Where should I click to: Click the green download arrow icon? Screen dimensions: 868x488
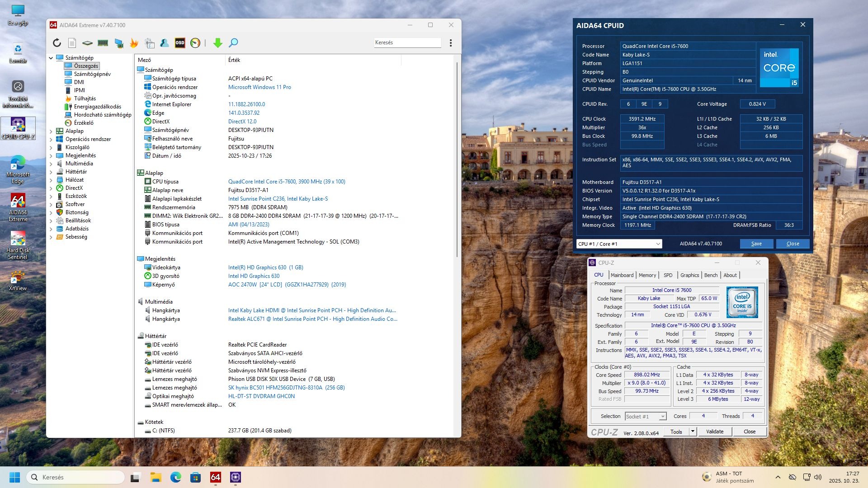(218, 43)
